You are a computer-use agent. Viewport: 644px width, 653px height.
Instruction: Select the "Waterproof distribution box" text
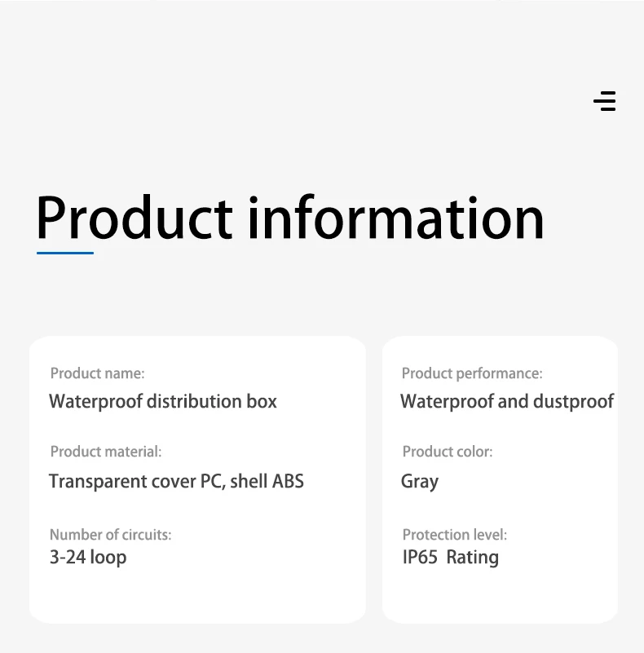163,401
